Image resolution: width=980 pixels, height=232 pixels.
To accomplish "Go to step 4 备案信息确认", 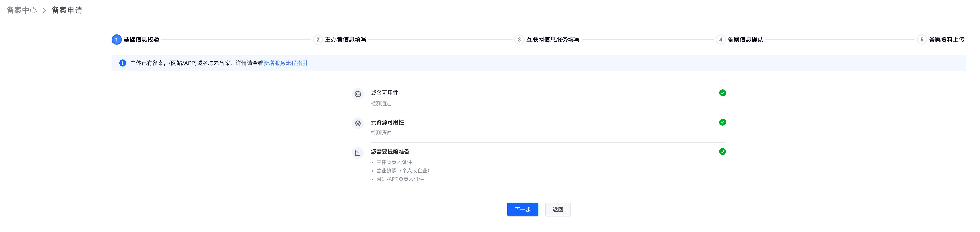I will 745,40.
